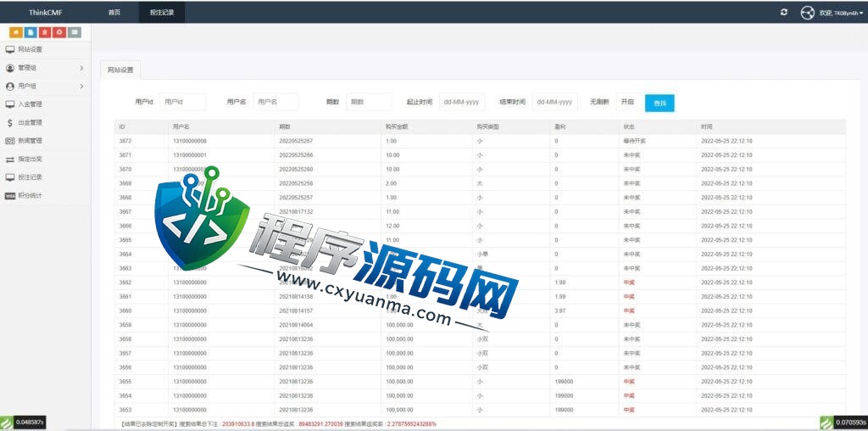Open 出金管理 in the sidebar
The height and width of the screenshot is (431, 868).
pyautogui.click(x=30, y=122)
